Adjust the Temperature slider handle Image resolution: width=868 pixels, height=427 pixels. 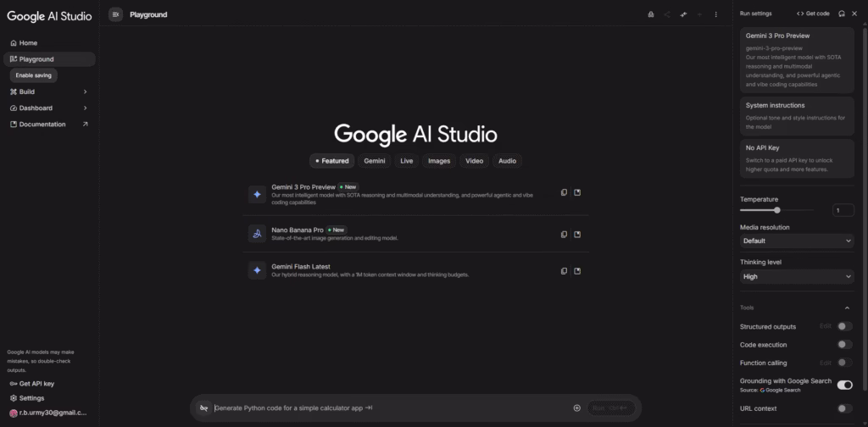[x=777, y=210]
